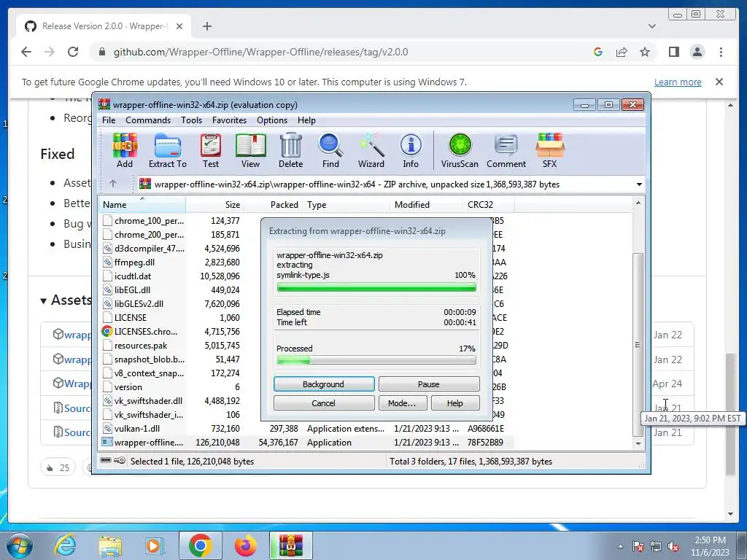Image resolution: width=747 pixels, height=560 pixels.
Task: Sort file list by Size column
Action: pyautogui.click(x=214, y=205)
